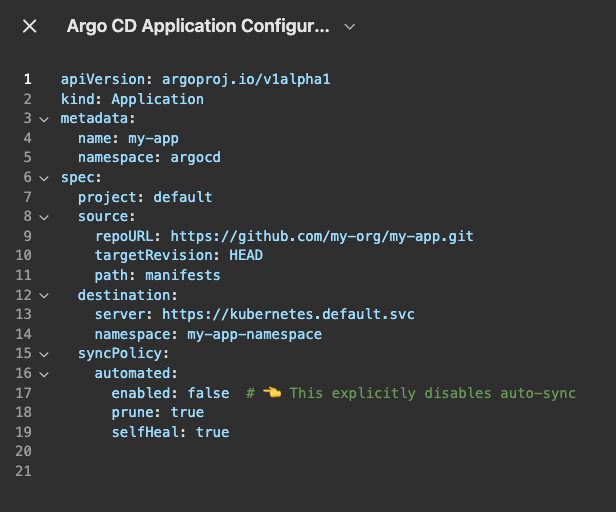Collapse the destination block chevron

43,295
